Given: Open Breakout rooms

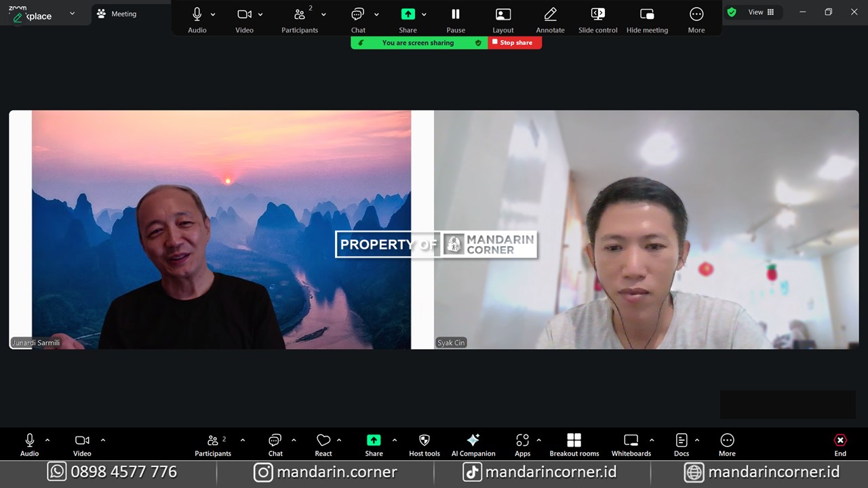Looking at the screenshot, I should [x=574, y=441].
